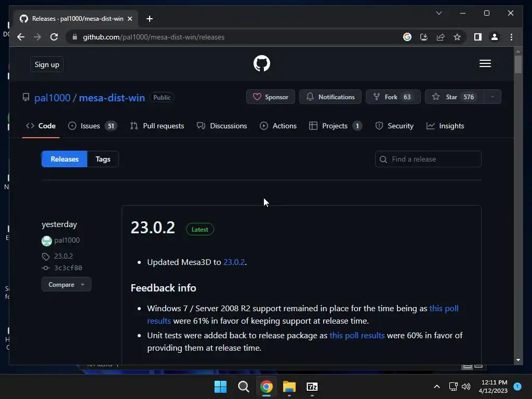Focus the Find a release field

click(428, 159)
